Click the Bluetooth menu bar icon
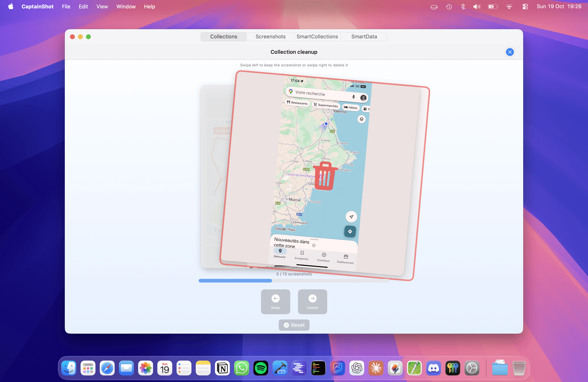The image size is (588, 382). click(x=463, y=7)
